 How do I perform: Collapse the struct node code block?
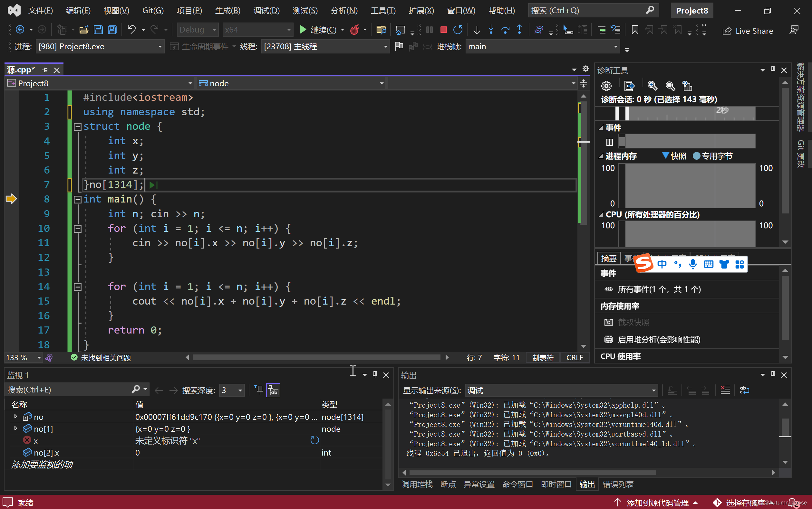click(x=77, y=127)
